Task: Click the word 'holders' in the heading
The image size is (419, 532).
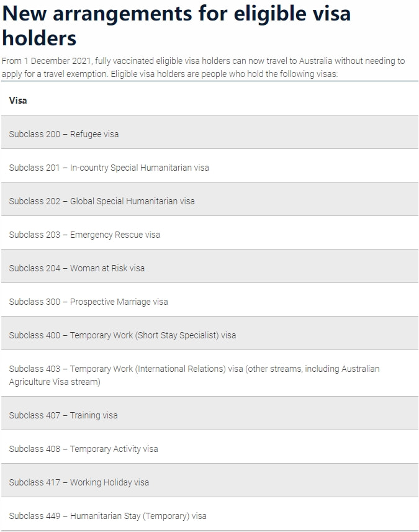Action: point(39,38)
